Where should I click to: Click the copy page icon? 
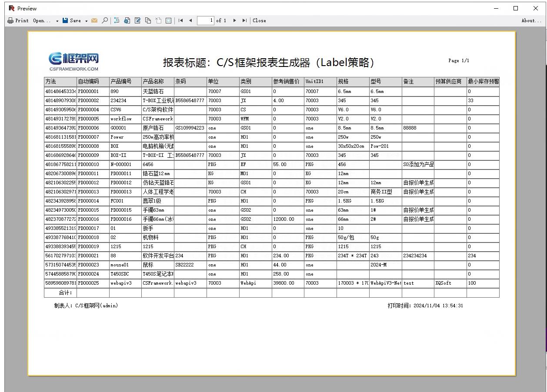(148, 20)
